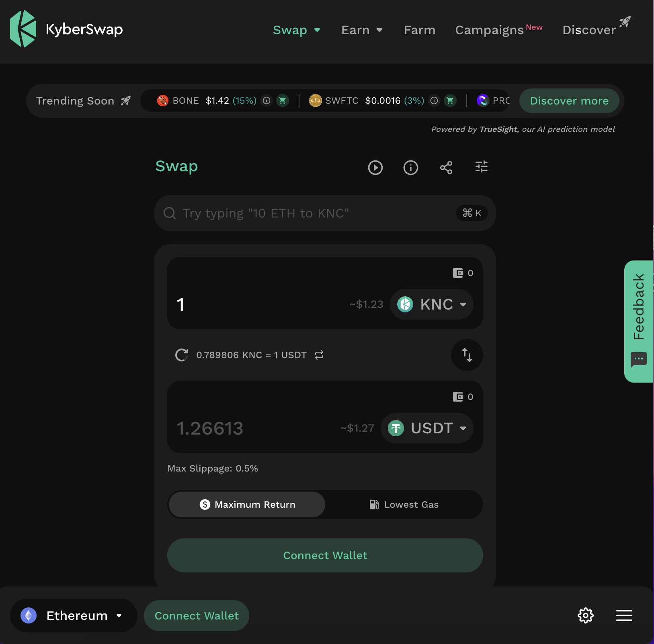
Task: Open the KNC token selector dropdown
Action: point(432,304)
